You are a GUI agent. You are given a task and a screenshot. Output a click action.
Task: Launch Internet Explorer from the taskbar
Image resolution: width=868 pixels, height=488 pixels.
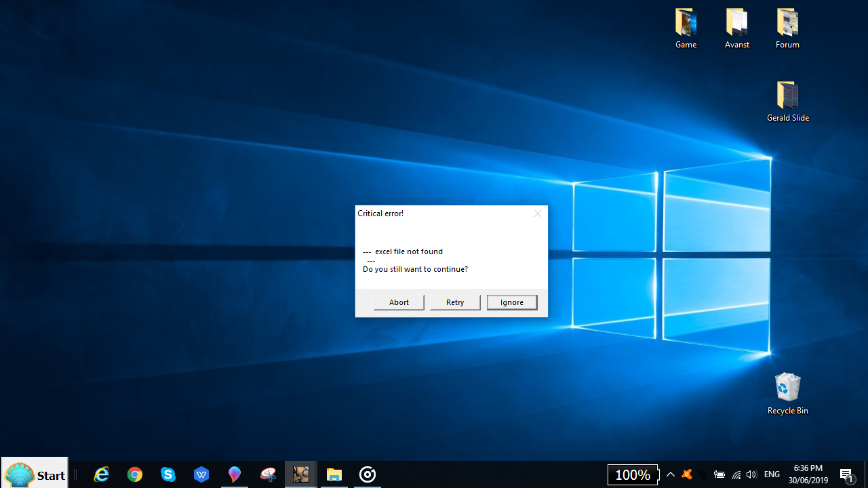point(102,474)
